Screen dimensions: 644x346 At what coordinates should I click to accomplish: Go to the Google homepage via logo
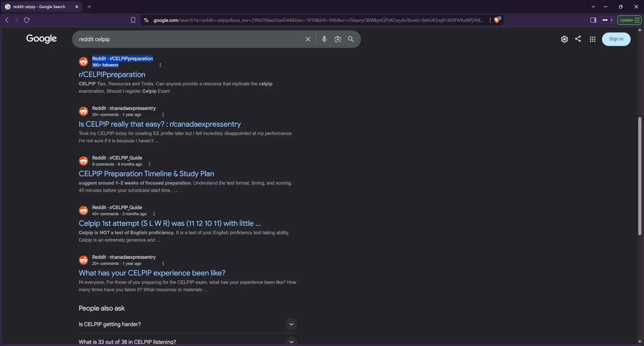click(42, 39)
